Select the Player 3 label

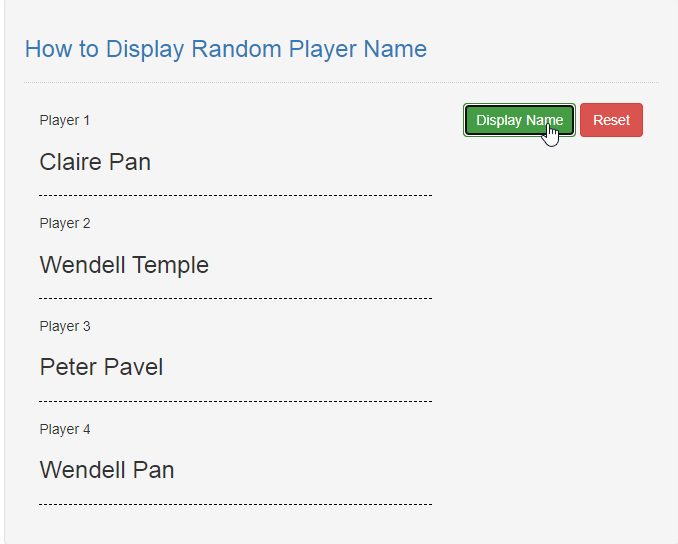(65, 326)
